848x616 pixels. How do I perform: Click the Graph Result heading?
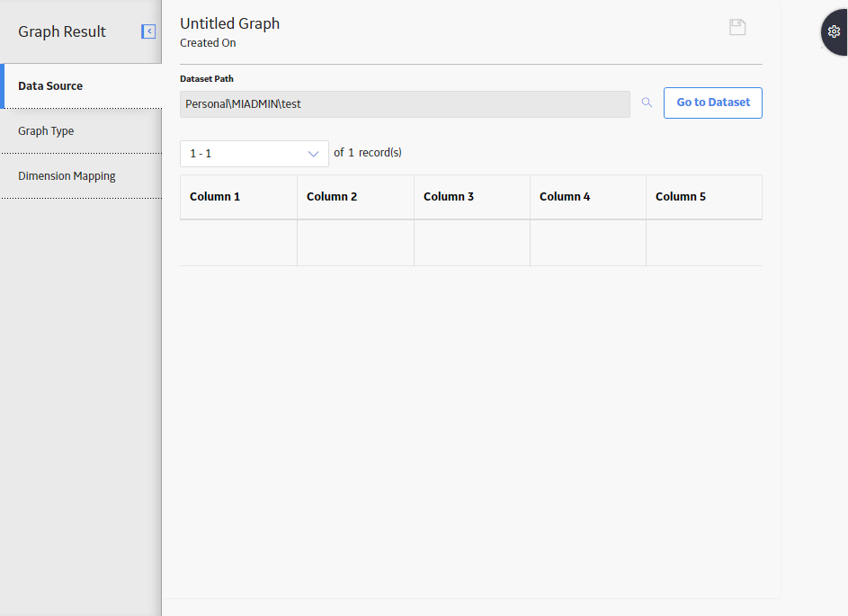[62, 31]
